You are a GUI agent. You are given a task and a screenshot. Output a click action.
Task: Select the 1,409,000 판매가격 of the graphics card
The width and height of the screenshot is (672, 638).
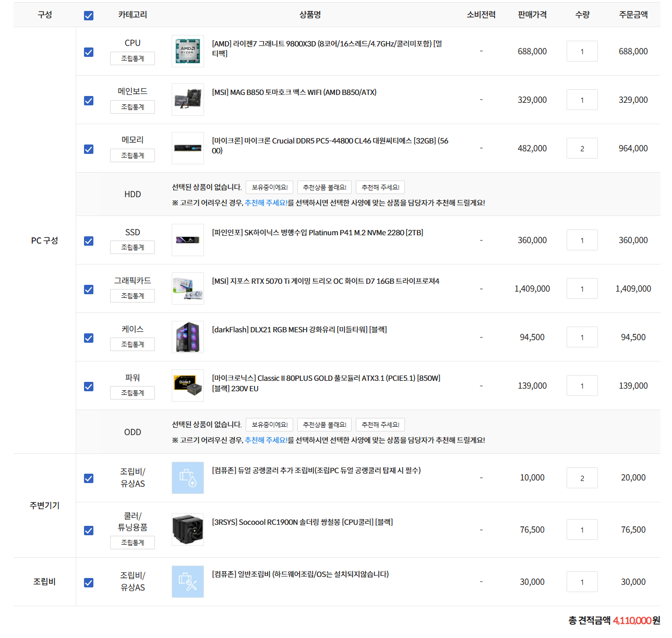(532, 288)
